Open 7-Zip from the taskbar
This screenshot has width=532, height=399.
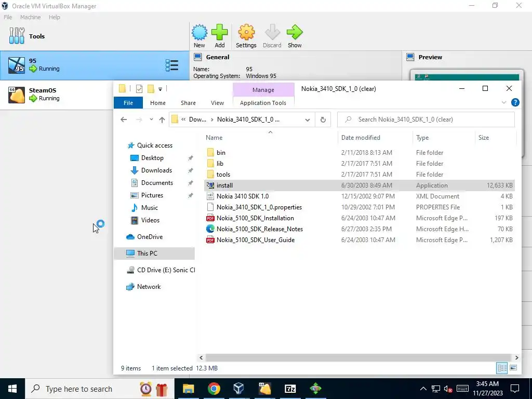290,389
